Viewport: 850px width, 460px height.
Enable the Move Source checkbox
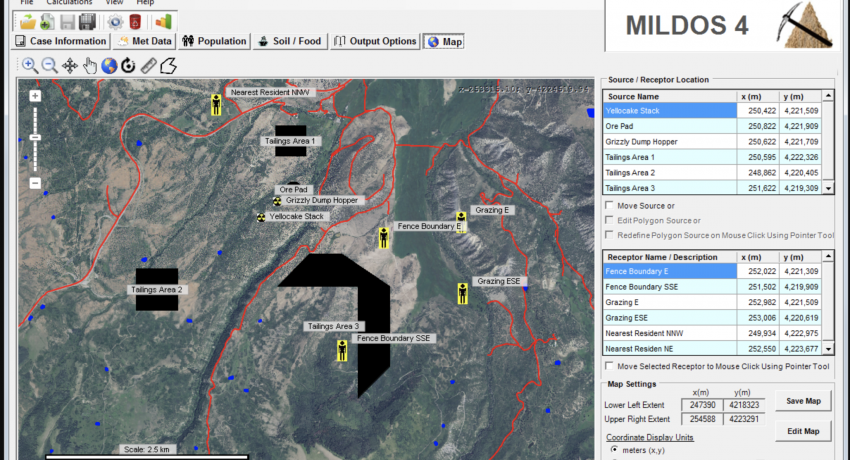pos(610,206)
